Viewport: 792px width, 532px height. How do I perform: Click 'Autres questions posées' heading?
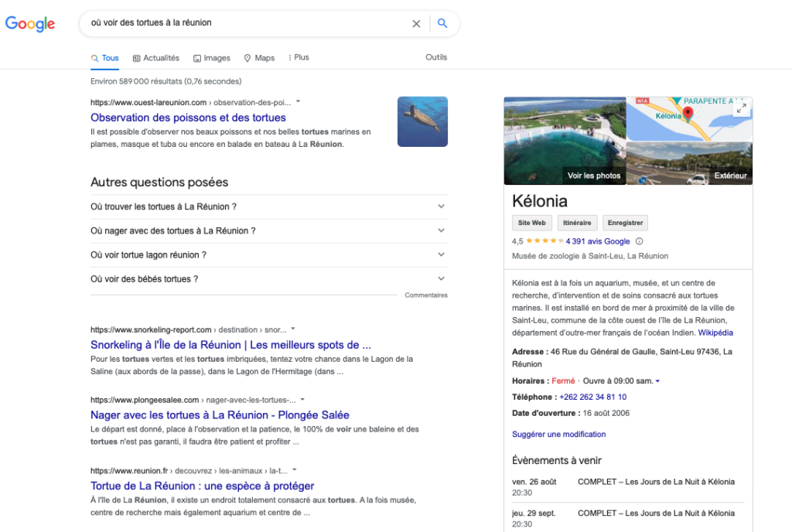click(x=159, y=182)
